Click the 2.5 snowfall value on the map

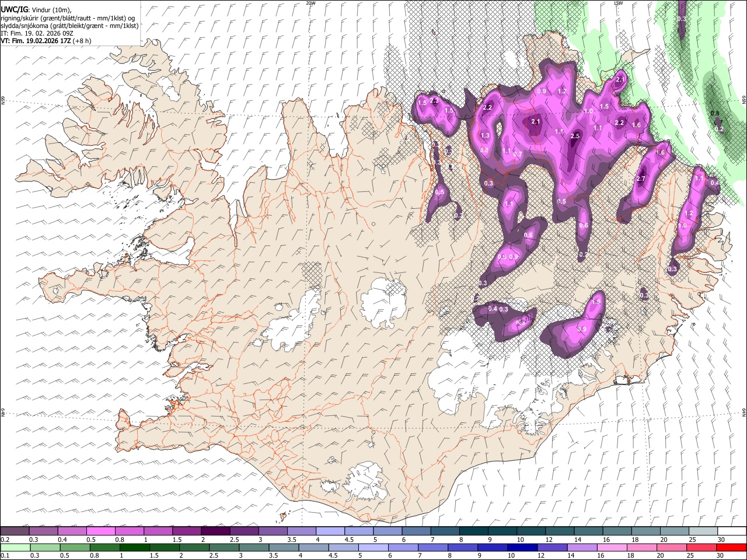click(x=575, y=136)
